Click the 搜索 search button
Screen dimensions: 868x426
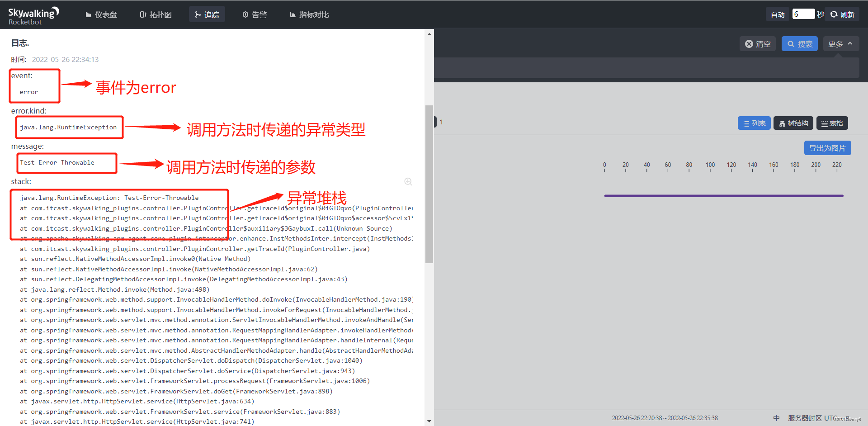tap(800, 44)
